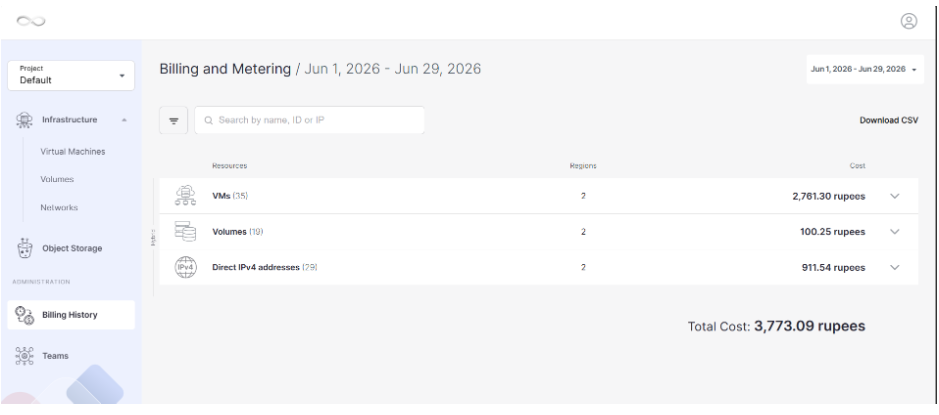Image resolution: width=939 pixels, height=415 pixels.
Task: Open Virtual Machines in sidebar
Action: click(72, 152)
